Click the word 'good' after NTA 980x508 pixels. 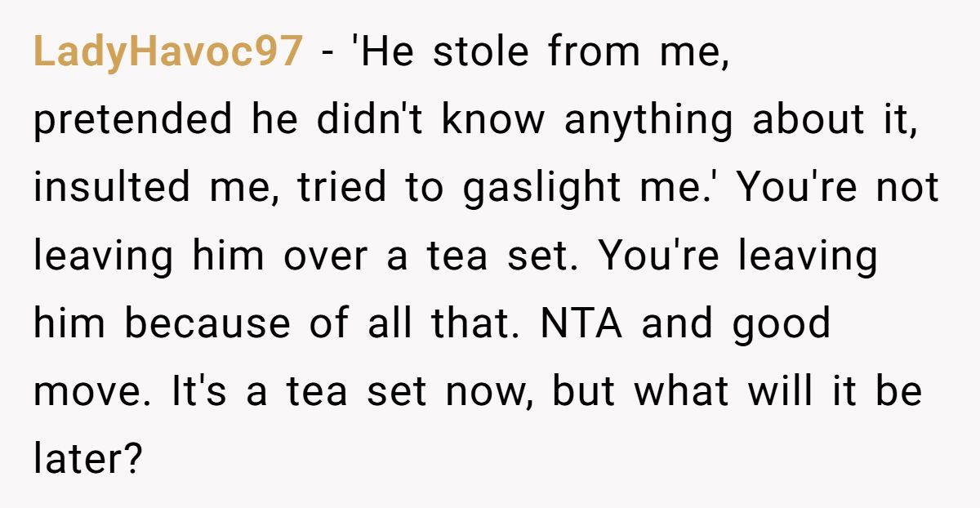pyautogui.click(x=780, y=324)
